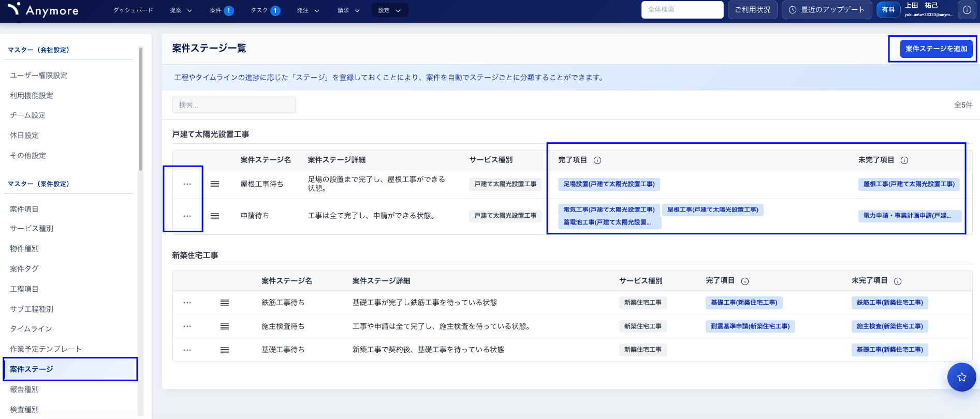This screenshot has width=980, height=419.
Task: Select 利用機能設定 in sidebar
Action: 32,96
